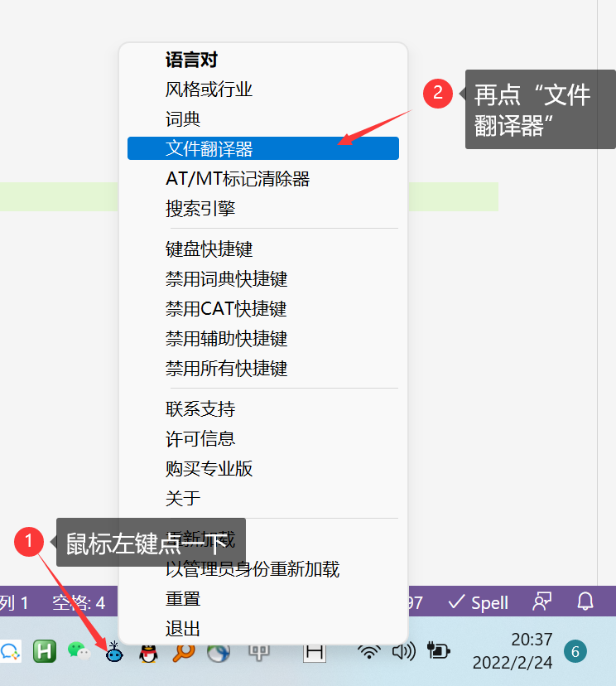Open AT/MT标记清除器 menu item
Image resolution: width=616 pixels, height=686 pixels.
coord(238,179)
